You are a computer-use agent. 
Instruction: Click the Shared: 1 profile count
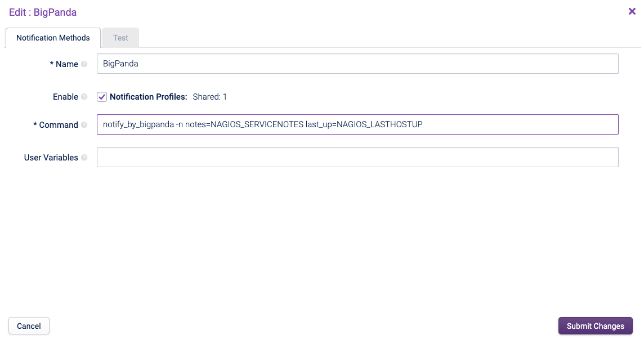(209, 96)
